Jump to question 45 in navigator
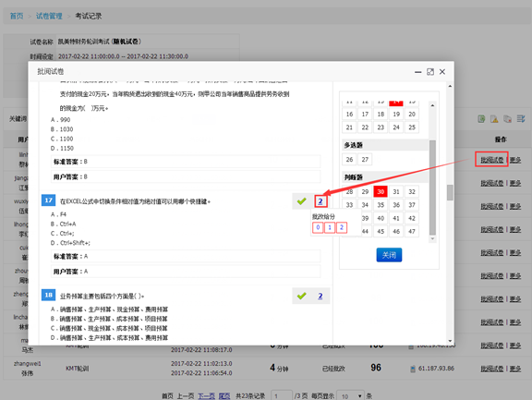 coord(381,231)
